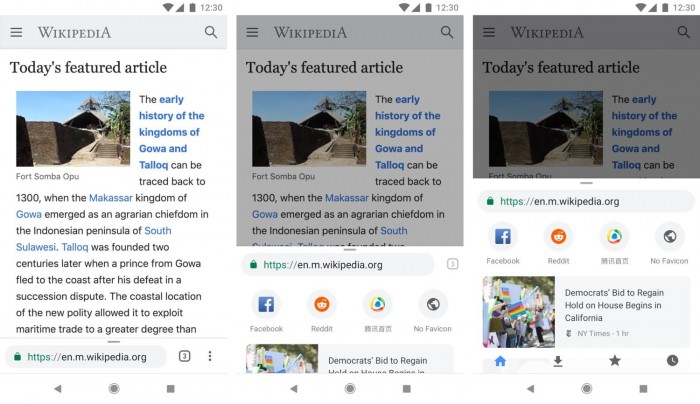Tap Reddit shortcut in middle phone screen
This screenshot has width=700, height=404.
pos(322,312)
